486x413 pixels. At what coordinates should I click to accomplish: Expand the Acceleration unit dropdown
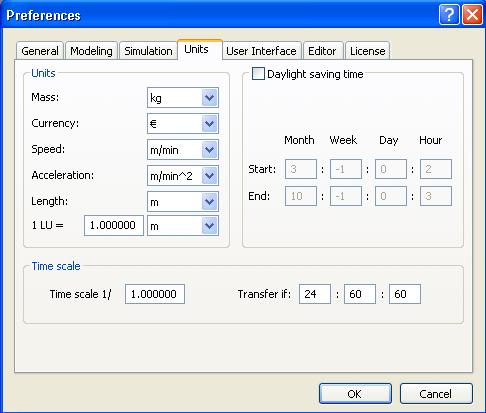[183, 176]
